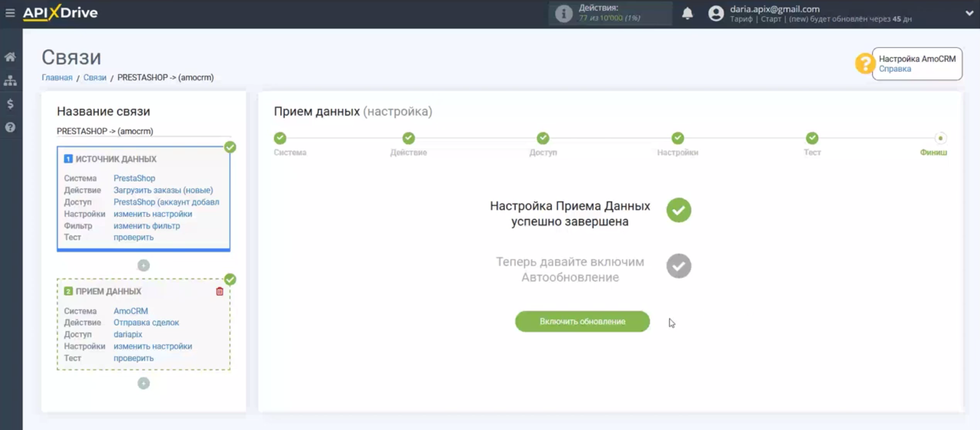Screen dimensions: 980x430
Task: Go to the Действие step
Action: click(408, 138)
